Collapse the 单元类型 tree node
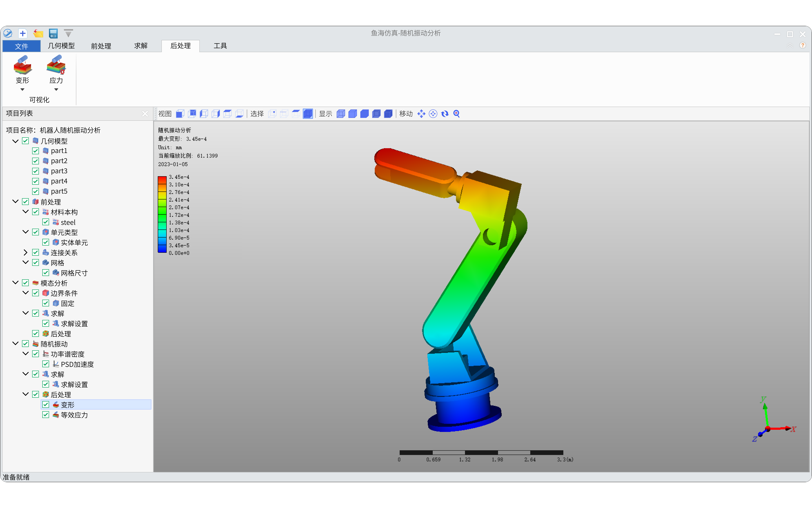 [26, 232]
